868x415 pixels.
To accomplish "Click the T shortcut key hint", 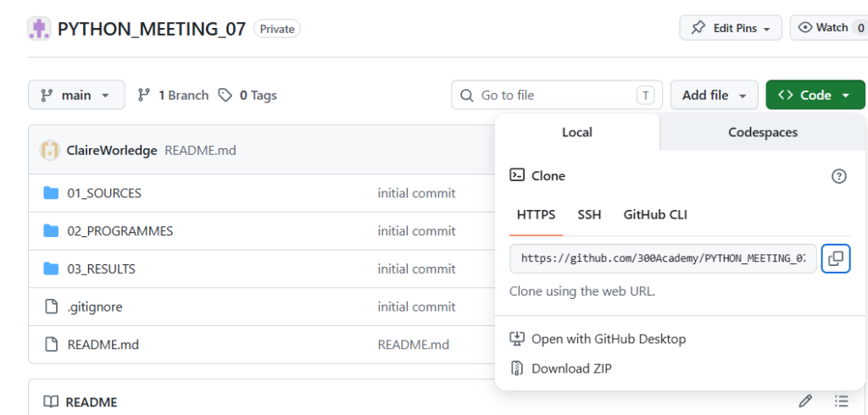I will pyautogui.click(x=645, y=95).
